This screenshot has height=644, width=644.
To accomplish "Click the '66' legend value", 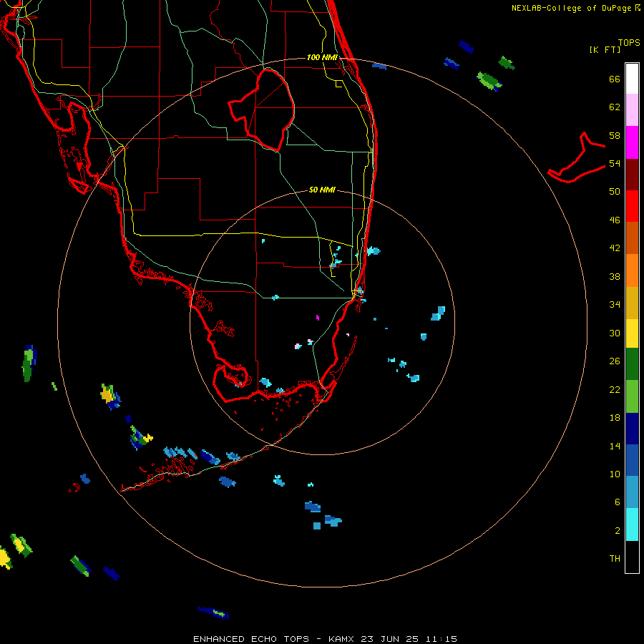I will [615, 79].
